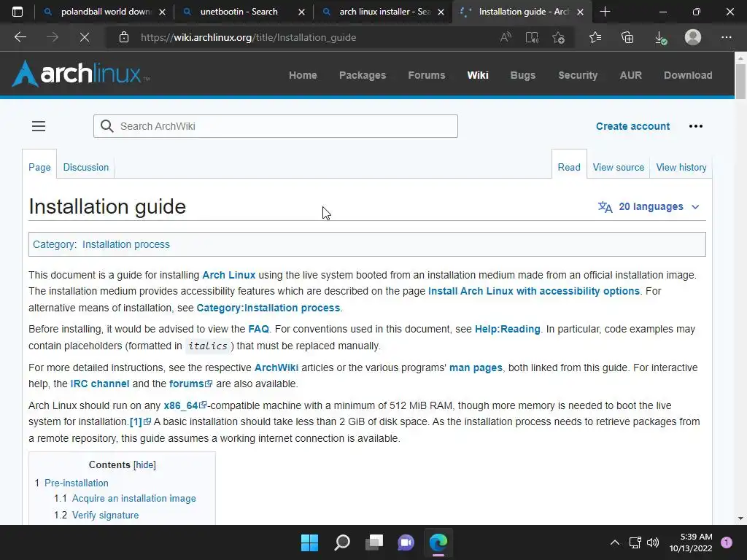Screen dimensions: 747x560
Task: Open the tab actions menu icon
Action: tap(18, 12)
